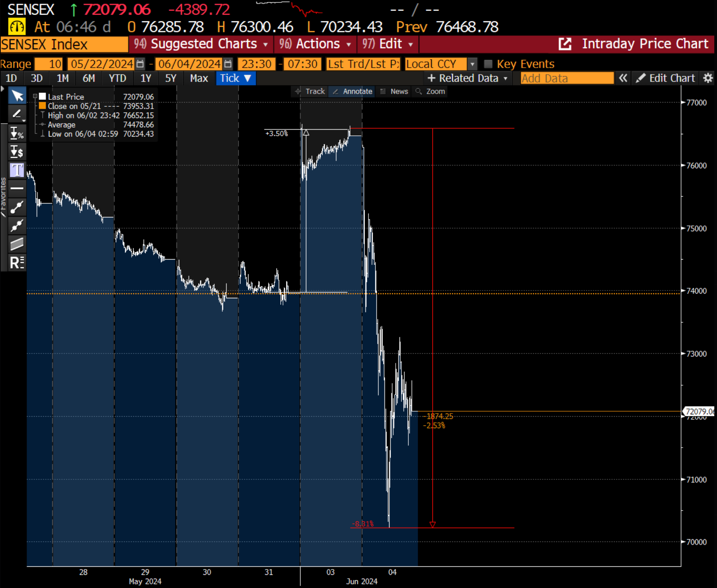Open calendar picker for end date 06/04/2024
The width and height of the screenshot is (717, 588).
click(x=228, y=64)
